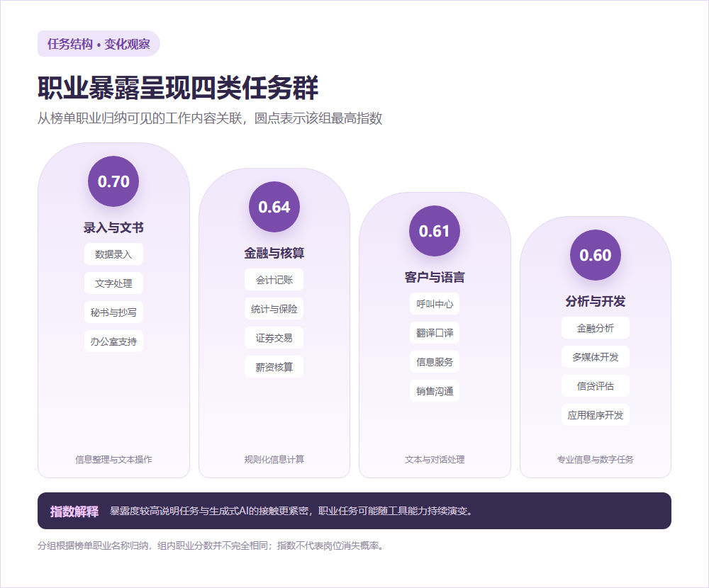Image resolution: width=709 pixels, height=588 pixels.
Task: Click the caption 规则化信息计算
Action: pos(274,460)
